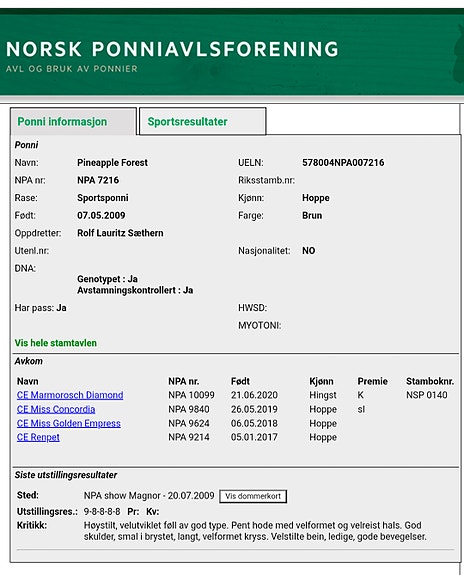Select the UELN value 578004NPA007216
The image size is (464, 575).
(x=343, y=162)
